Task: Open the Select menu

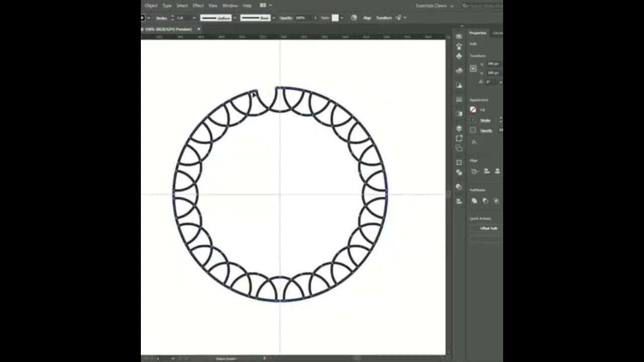Action: click(x=182, y=6)
